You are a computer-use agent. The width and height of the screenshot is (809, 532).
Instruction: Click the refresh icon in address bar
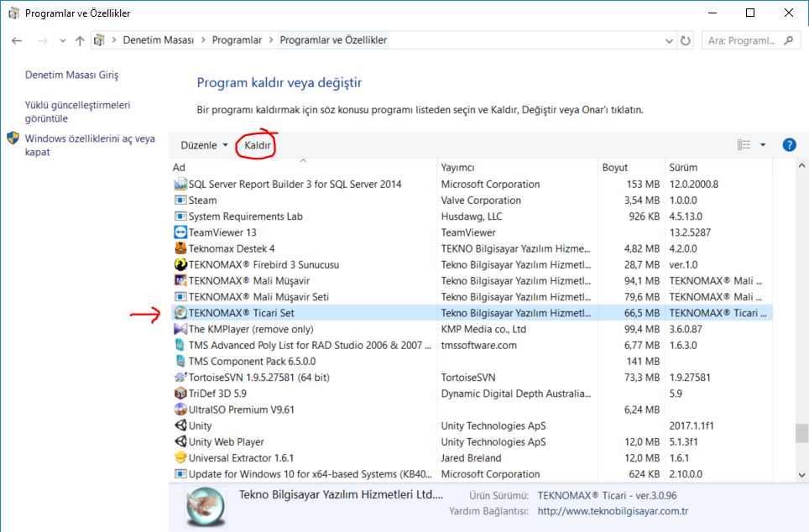686,40
